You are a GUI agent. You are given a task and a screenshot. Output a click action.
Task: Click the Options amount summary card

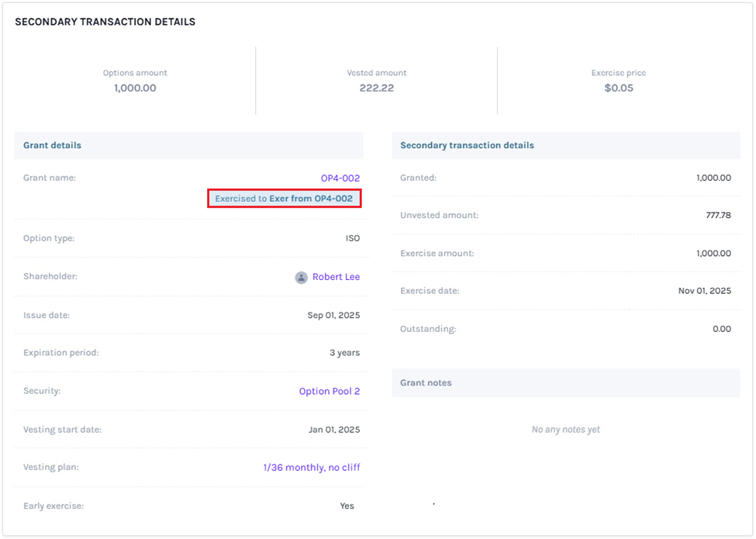pos(134,81)
